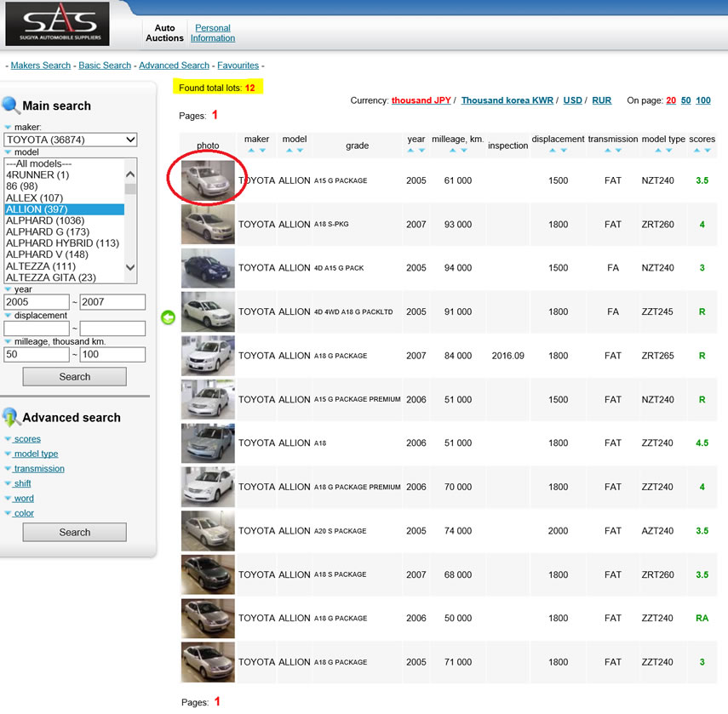Viewport: 728px width, 714px height.
Task: Expand the color filter in Advanced search
Action: tap(24, 513)
